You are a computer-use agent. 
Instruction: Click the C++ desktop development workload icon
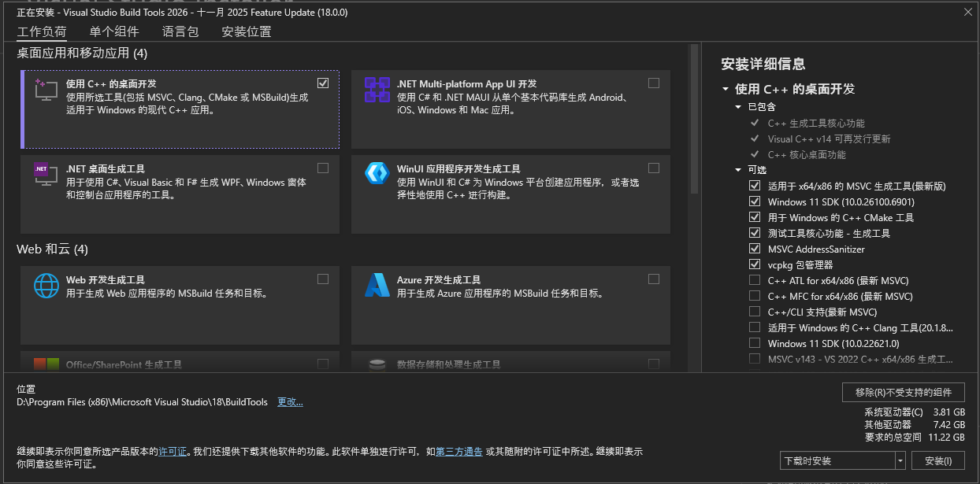(x=46, y=90)
